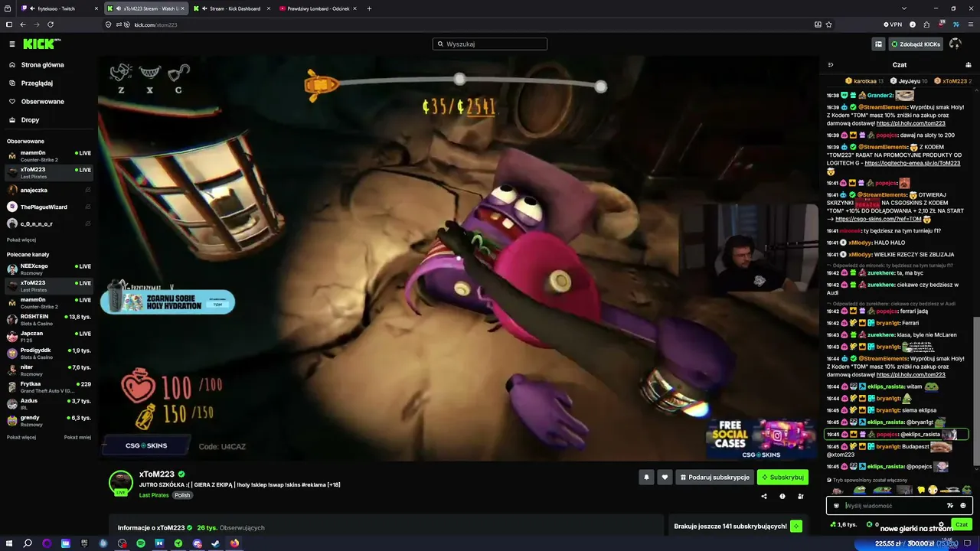The image size is (980, 551).
Task: Click the Polish language tag
Action: click(x=182, y=495)
